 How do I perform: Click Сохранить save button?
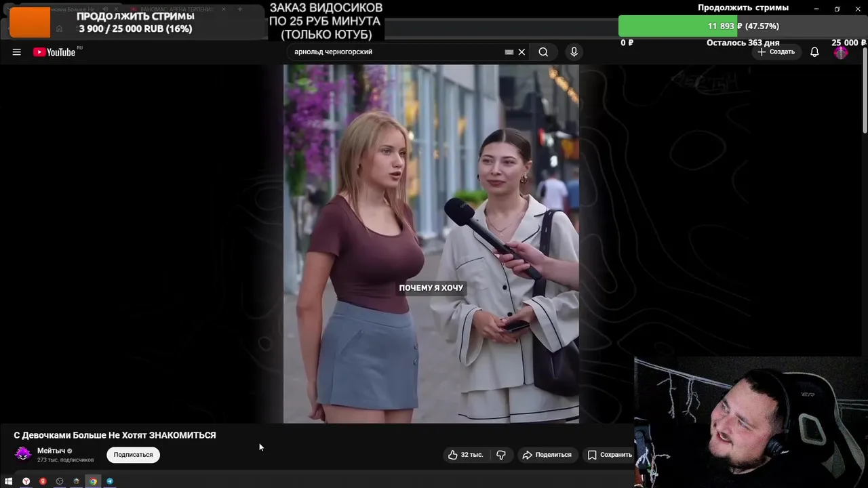coord(610,455)
